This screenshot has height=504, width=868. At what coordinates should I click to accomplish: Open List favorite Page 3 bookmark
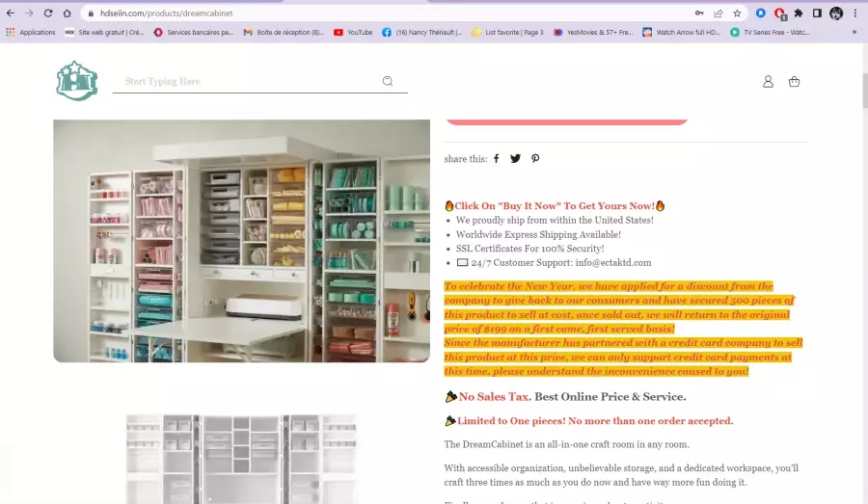[507, 33]
